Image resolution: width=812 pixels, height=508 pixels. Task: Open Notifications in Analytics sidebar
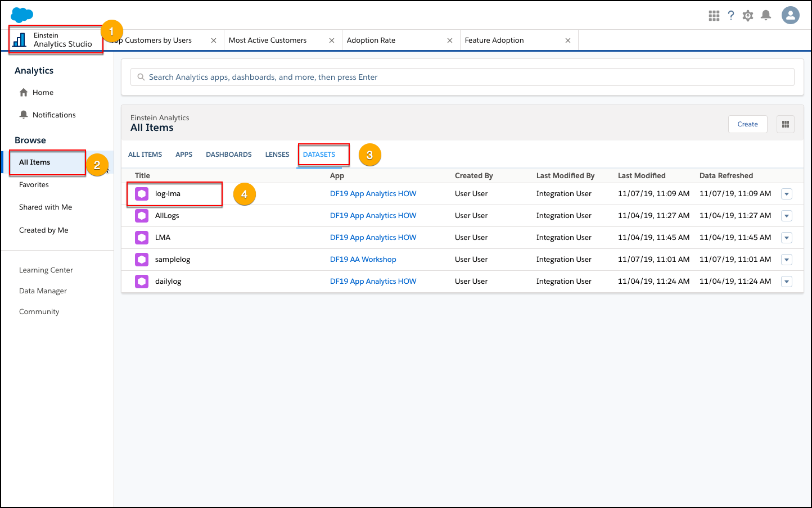54,115
